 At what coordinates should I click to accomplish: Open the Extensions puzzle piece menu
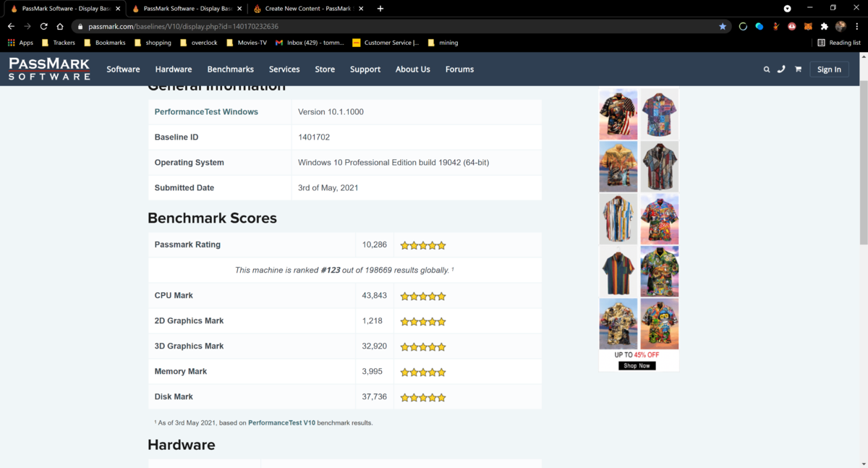click(824, 26)
